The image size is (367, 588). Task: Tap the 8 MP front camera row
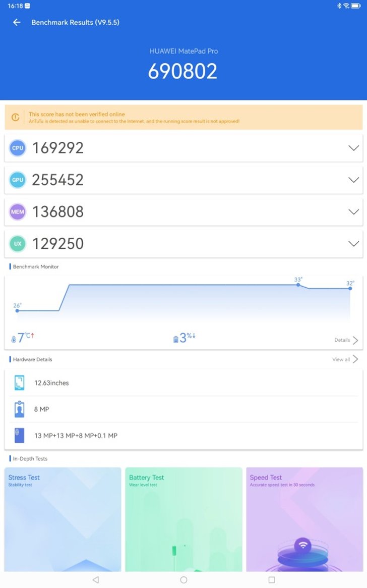tap(183, 409)
